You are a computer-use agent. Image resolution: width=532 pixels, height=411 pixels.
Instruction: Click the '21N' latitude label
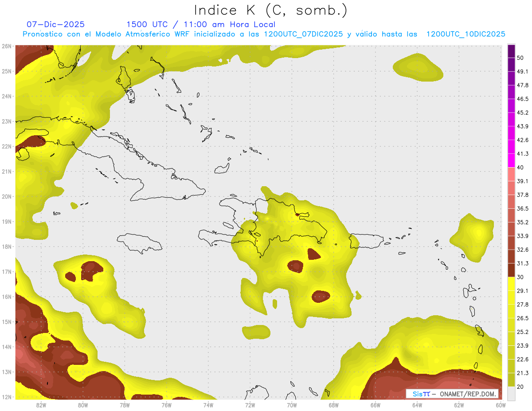pos(7,171)
